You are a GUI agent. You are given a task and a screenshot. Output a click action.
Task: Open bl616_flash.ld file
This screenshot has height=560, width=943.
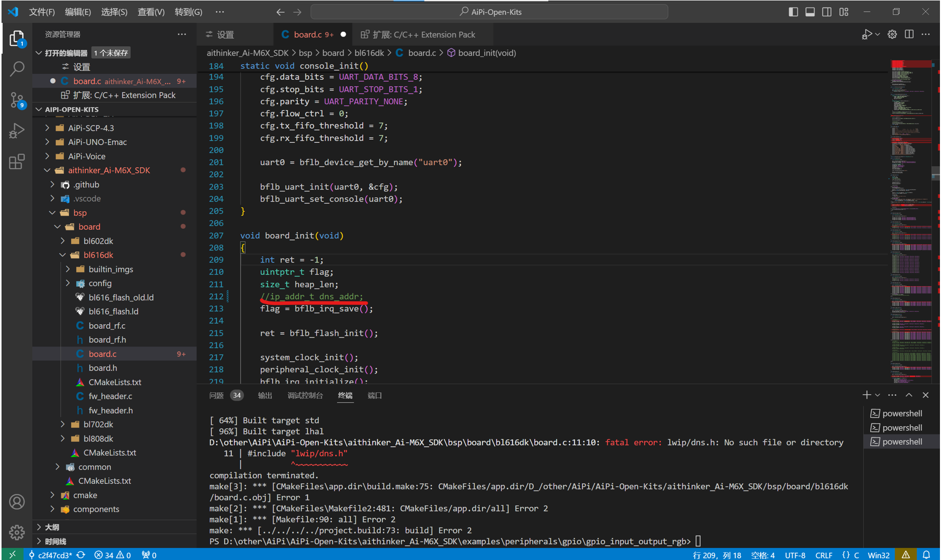[x=113, y=312]
